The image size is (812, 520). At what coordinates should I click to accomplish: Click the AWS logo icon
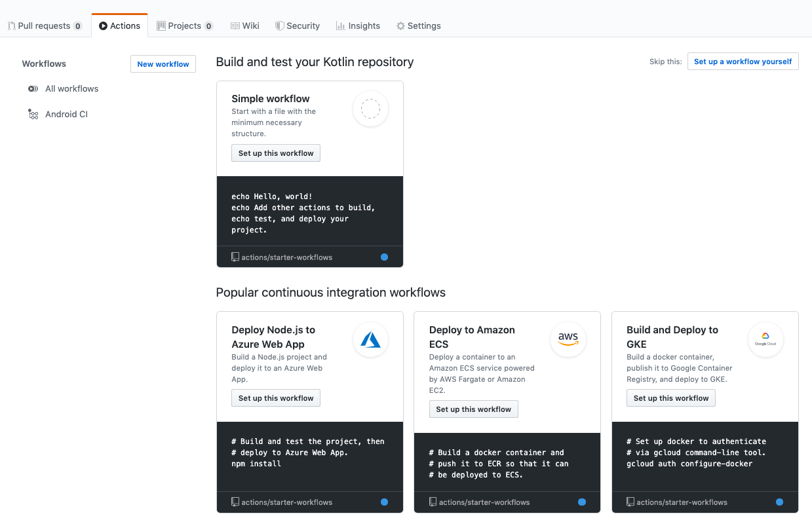pyautogui.click(x=568, y=339)
